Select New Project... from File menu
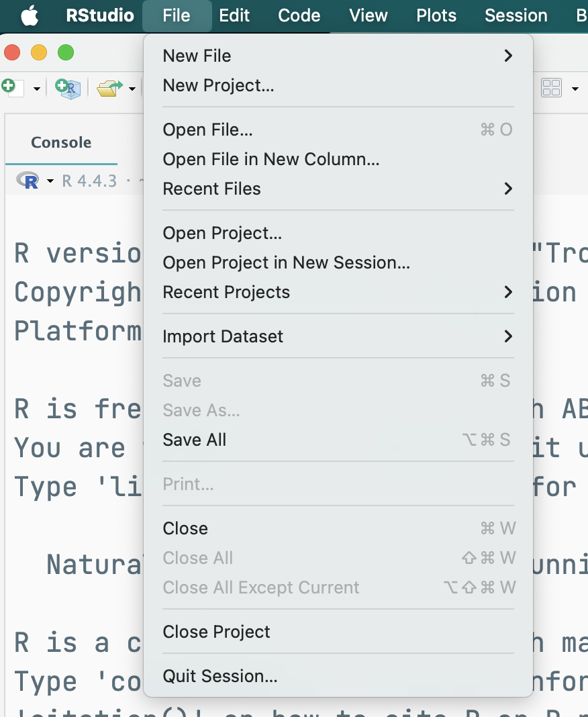This screenshot has width=588, height=717. click(218, 85)
